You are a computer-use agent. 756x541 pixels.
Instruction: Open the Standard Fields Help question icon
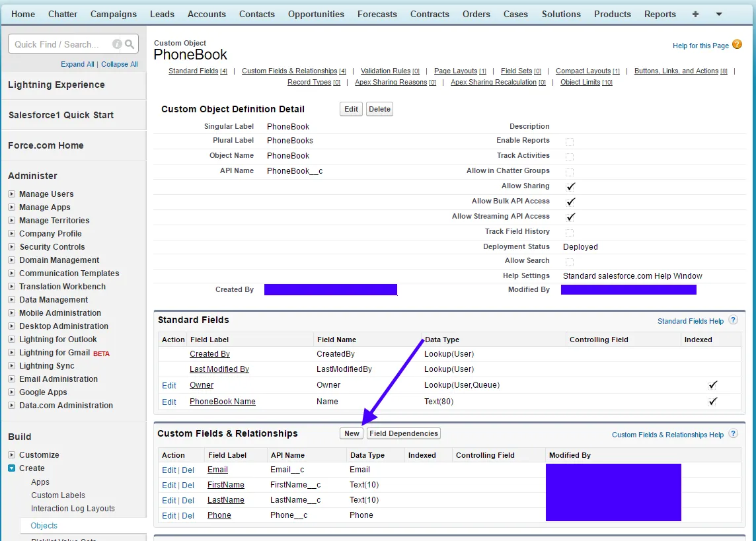tap(733, 320)
